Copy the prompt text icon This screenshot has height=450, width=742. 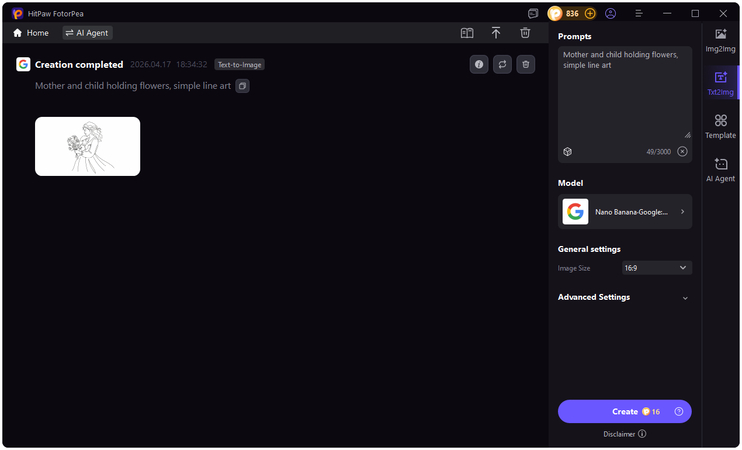tap(242, 86)
